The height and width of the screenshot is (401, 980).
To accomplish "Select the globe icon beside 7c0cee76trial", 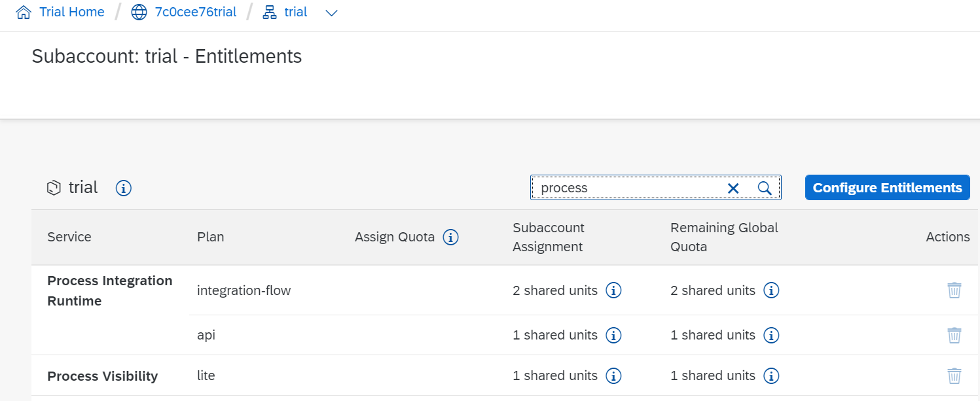I will tap(138, 11).
